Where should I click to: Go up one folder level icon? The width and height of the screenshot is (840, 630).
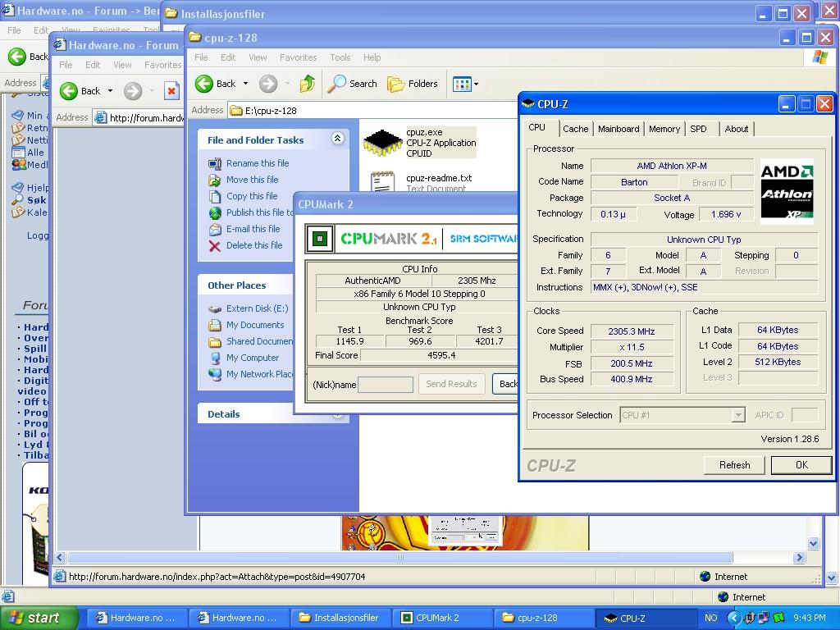[308, 84]
